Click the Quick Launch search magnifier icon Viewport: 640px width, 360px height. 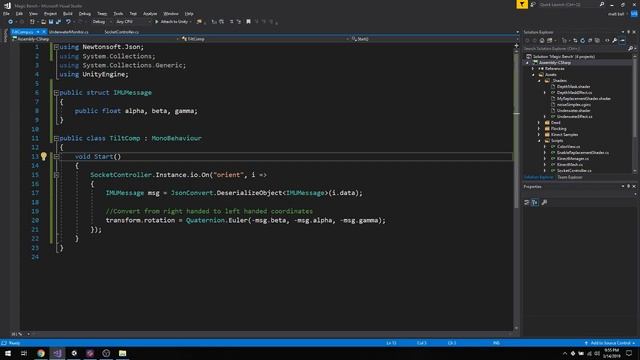click(602, 4)
